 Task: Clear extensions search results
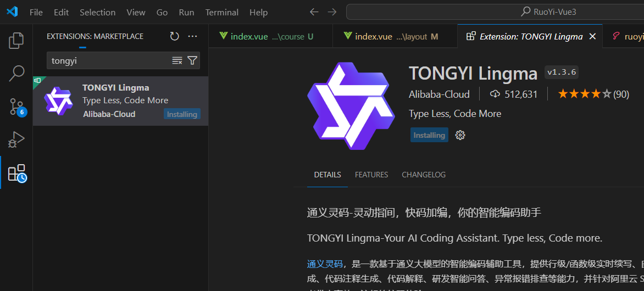click(177, 61)
